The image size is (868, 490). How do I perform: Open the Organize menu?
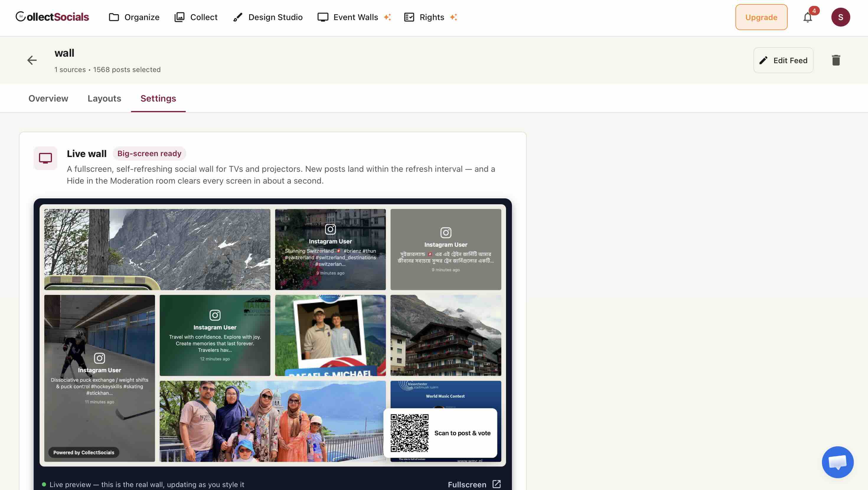pos(134,17)
